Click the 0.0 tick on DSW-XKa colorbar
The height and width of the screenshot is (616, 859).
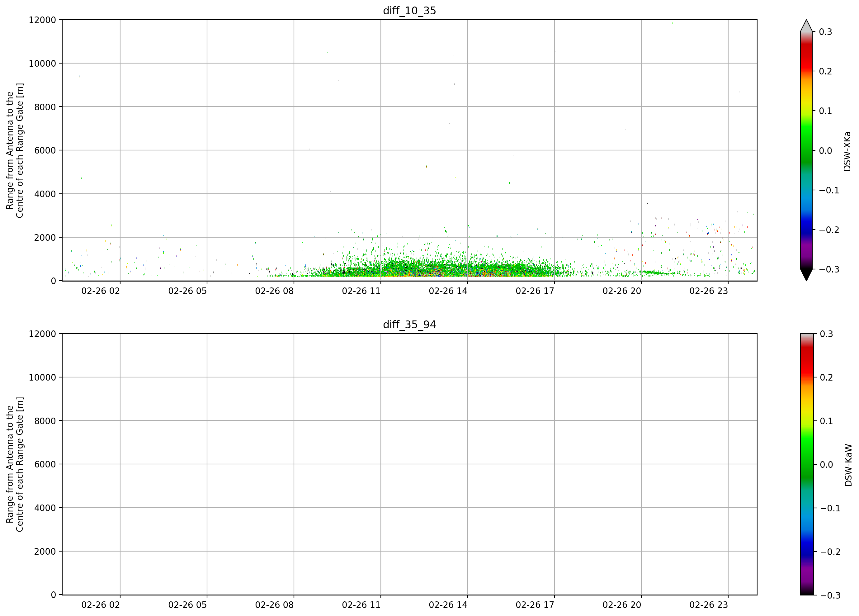pos(826,151)
